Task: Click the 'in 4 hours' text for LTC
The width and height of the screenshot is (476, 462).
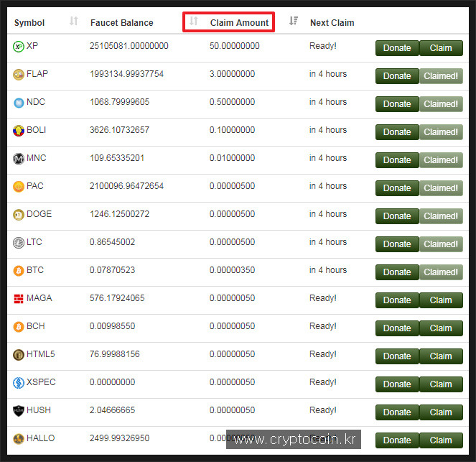Action: [328, 242]
